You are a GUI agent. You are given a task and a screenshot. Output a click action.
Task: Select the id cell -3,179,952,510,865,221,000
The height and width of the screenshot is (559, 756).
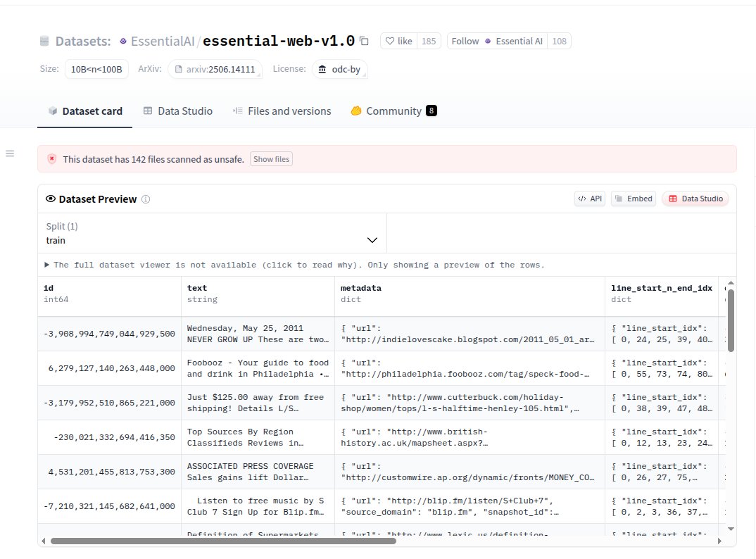pos(109,403)
